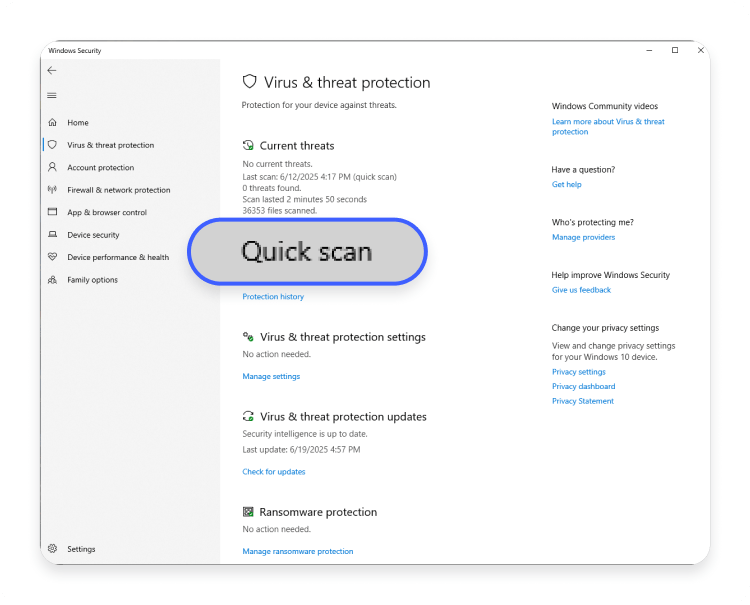Open the hamburger navigation menu
The height and width of the screenshot is (605, 750).
click(x=52, y=96)
